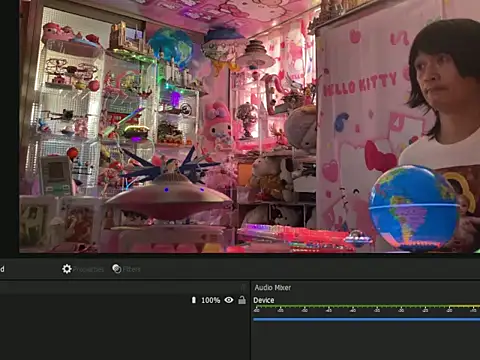Click the Properties gear icon
This screenshot has width=480, height=360.
click(67, 269)
